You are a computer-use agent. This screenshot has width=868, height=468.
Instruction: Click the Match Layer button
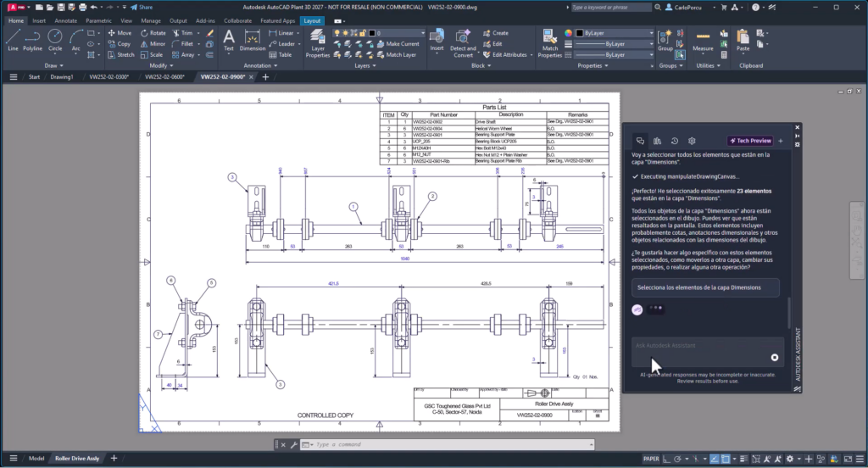[x=397, y=55]
